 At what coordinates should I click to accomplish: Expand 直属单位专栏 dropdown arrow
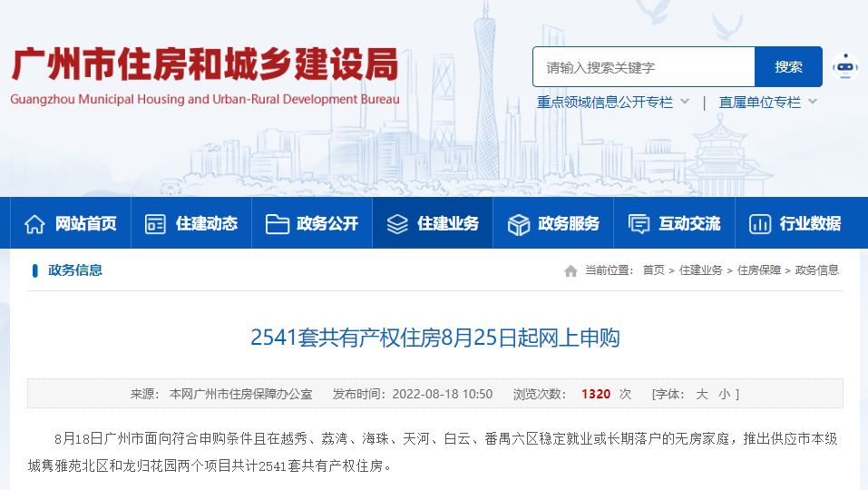(813, 102)
